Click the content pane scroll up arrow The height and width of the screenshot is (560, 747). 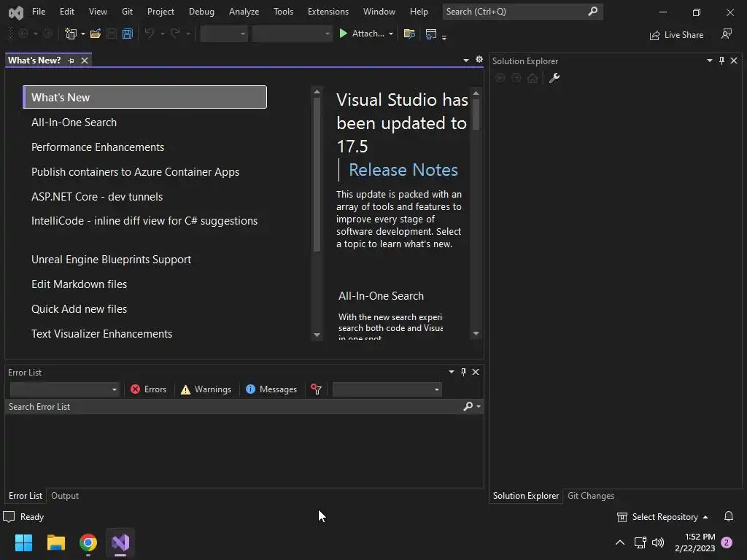point(476,93)
